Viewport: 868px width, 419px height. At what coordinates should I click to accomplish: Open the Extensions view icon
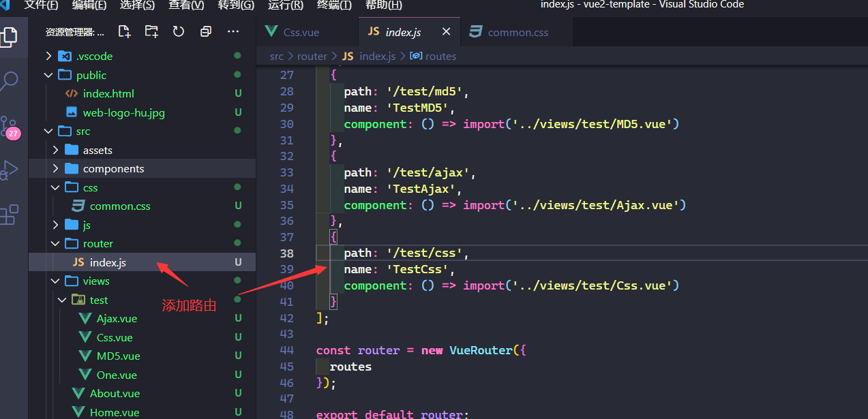pos(10,215)
